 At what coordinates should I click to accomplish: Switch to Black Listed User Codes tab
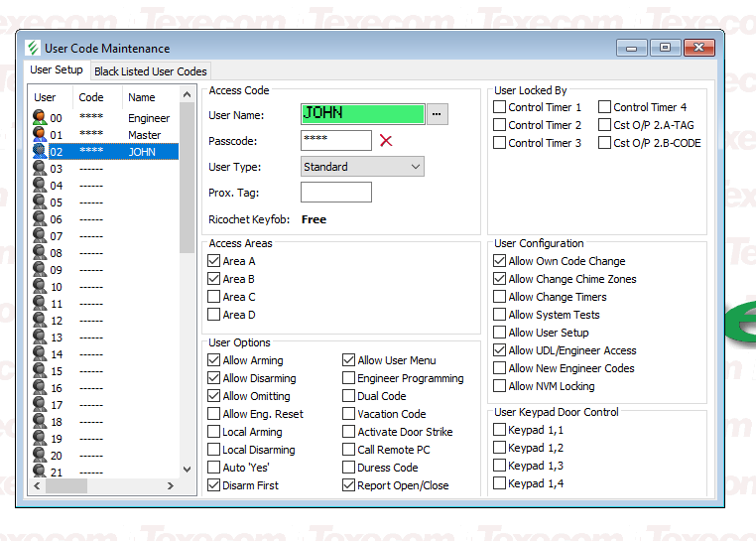click(x=151, y=71)
